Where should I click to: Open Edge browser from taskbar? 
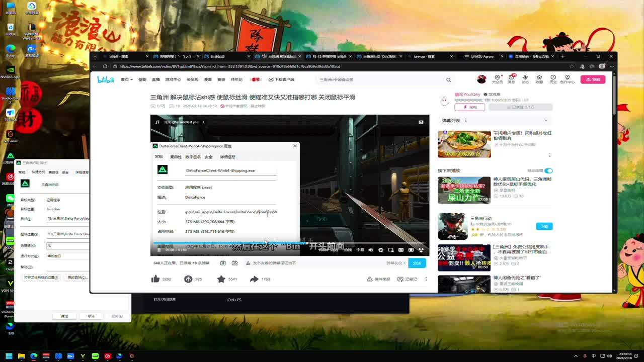[34, 356]
